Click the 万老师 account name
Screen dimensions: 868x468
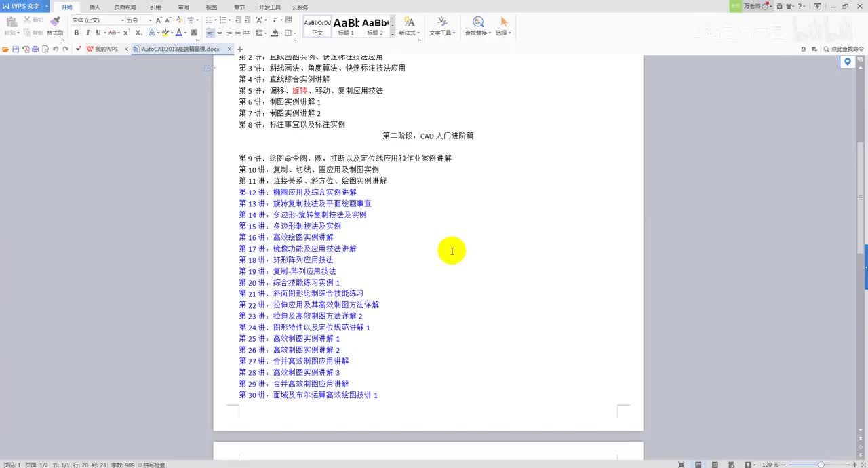tap(752, 6)
